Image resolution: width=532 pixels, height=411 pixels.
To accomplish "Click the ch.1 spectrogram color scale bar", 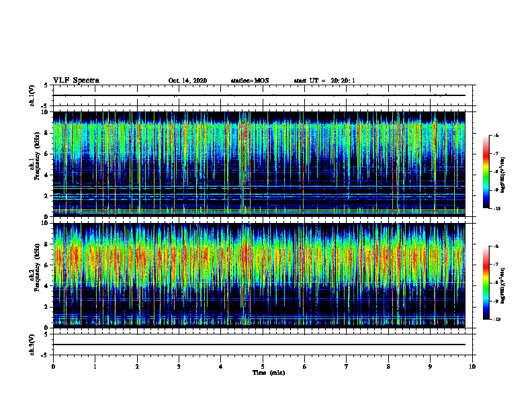I will (486, 172).
